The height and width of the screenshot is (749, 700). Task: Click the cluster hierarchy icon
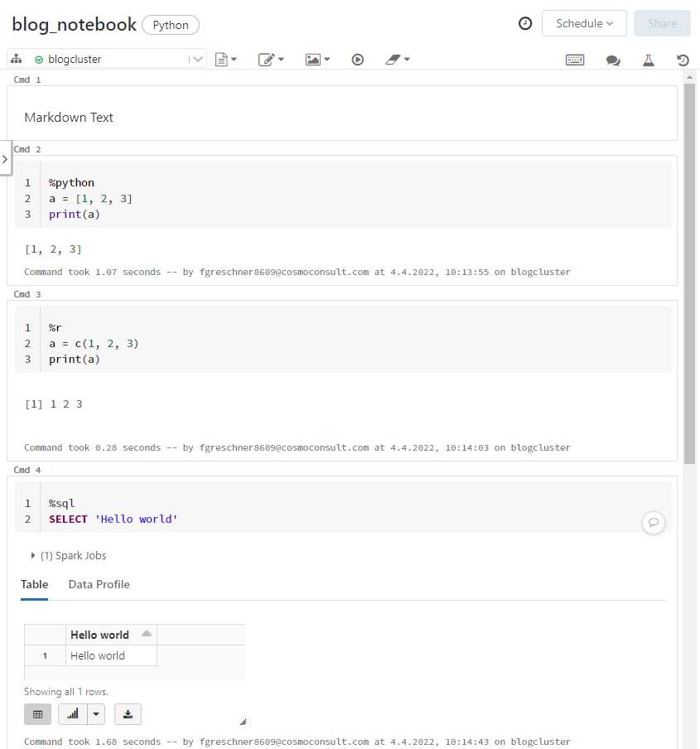pos(17,59)
